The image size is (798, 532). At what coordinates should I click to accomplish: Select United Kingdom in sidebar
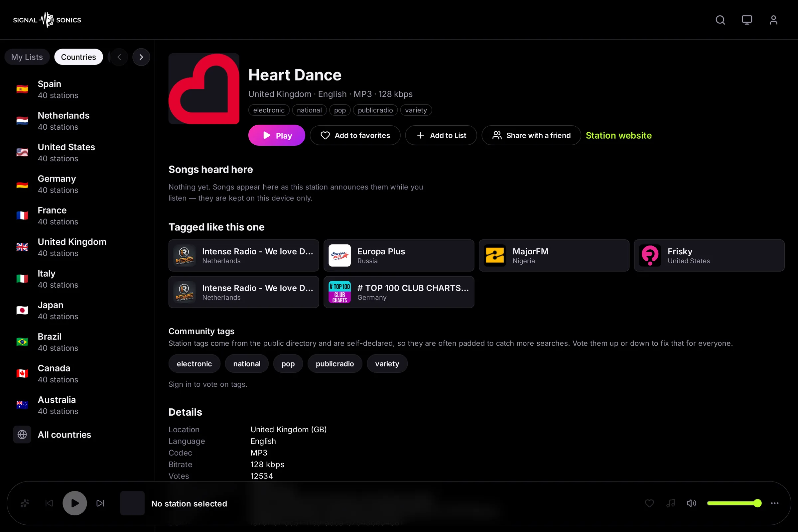[78, 247]
